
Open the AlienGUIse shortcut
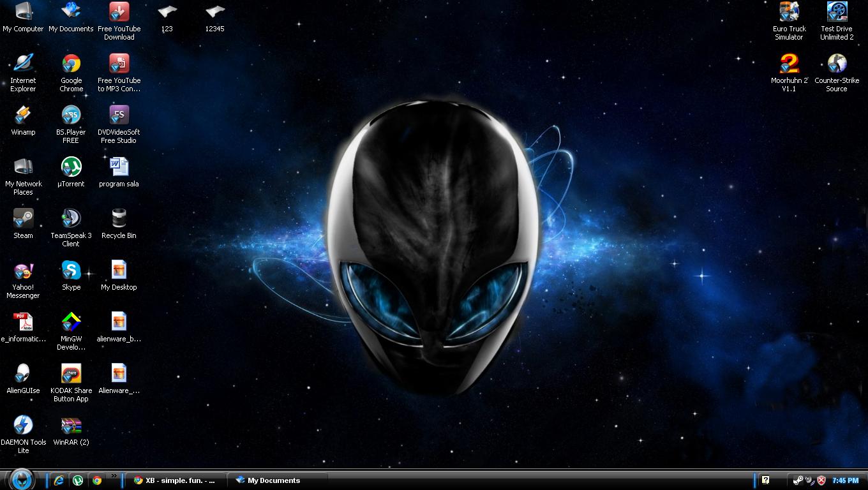click(x=23, y=379)
